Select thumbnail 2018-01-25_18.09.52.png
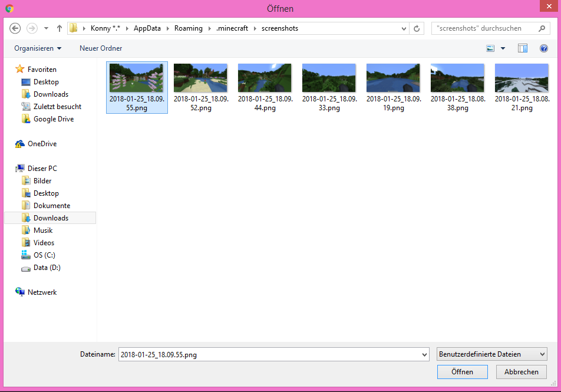 point(201,87)
